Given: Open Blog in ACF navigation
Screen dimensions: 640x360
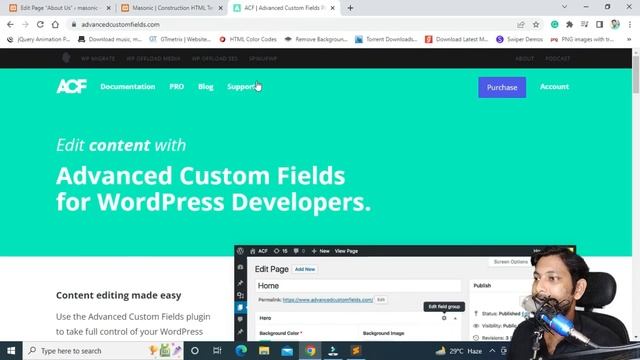Looking at the screenshot, I should click(x=205, y=87).
